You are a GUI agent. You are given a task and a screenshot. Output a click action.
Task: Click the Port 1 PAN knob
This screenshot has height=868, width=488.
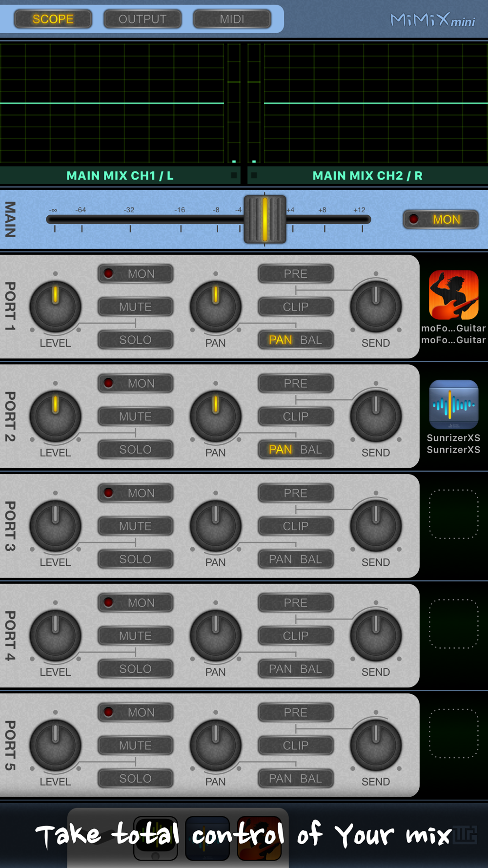[x=215, y=307]
